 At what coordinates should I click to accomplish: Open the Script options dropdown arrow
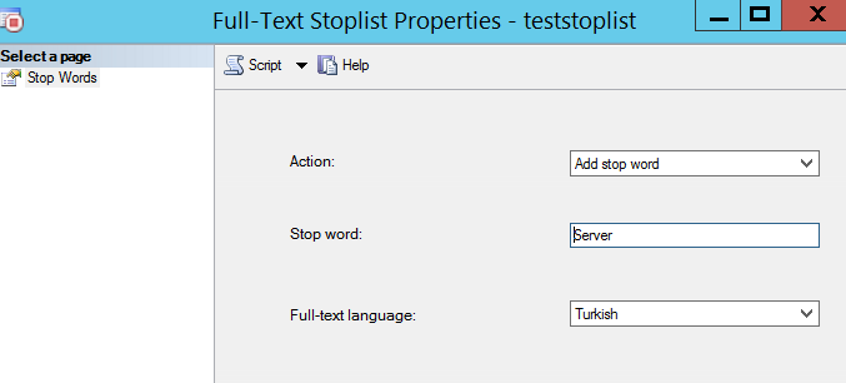pyautogui.click(x=301, y=66)
